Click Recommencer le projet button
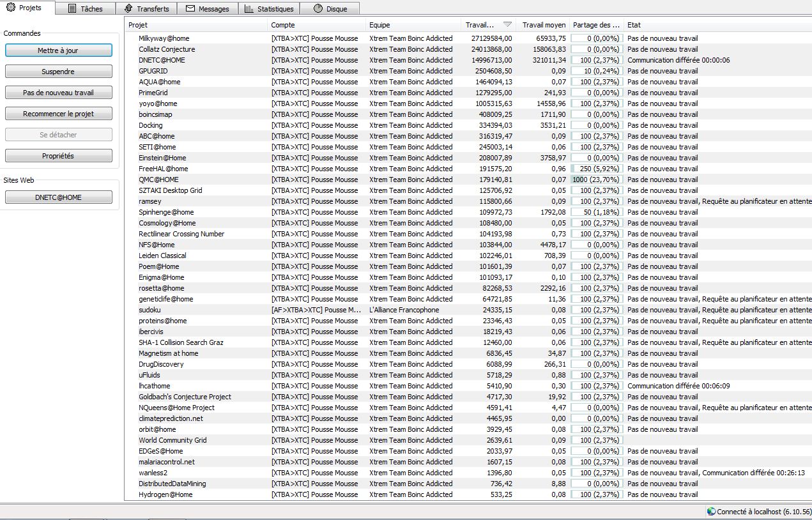The height and width of the screenshot is (520, 812). [58, 114]
